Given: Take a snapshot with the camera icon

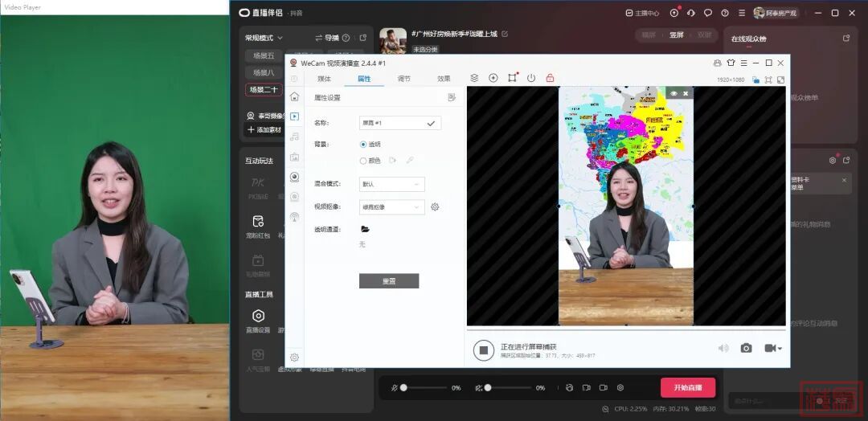Looking at the screenshot, I should tap(746, 348).
